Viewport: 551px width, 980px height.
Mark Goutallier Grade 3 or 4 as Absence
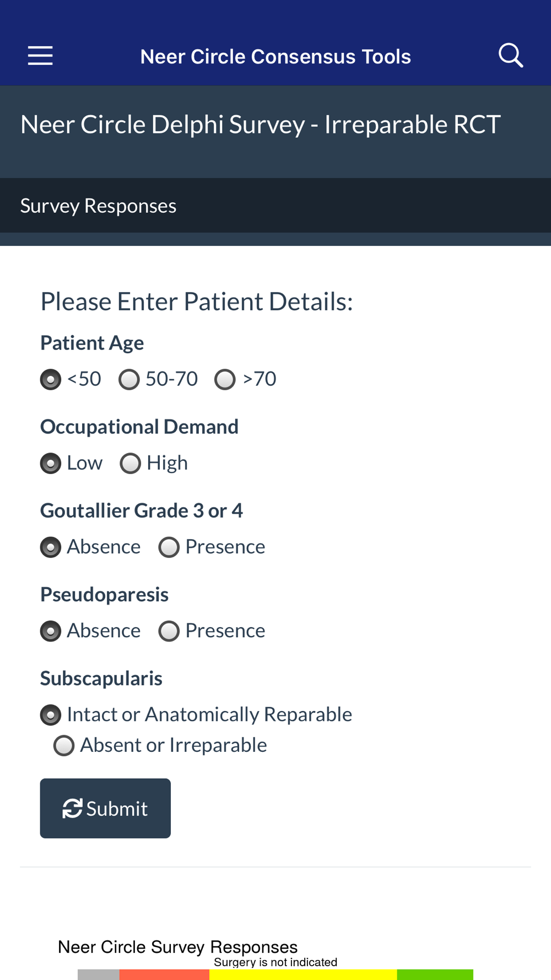coord(51,547)
